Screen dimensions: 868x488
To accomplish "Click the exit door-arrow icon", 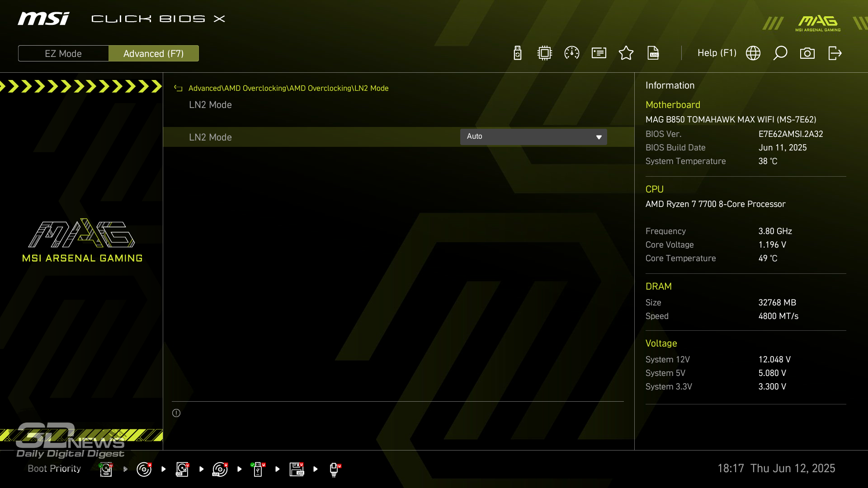I will pos(835,53).
